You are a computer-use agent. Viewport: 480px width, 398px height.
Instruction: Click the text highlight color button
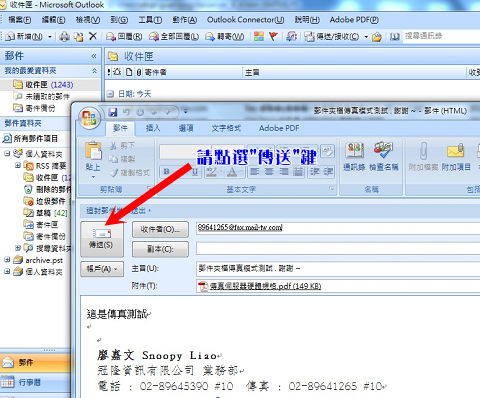tap(213, 172)
